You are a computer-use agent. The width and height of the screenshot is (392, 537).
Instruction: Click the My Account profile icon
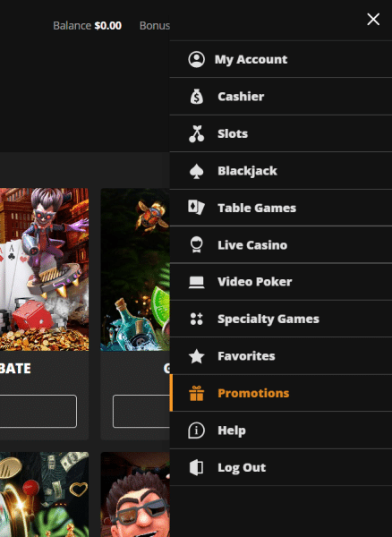[x=197, y=59]
